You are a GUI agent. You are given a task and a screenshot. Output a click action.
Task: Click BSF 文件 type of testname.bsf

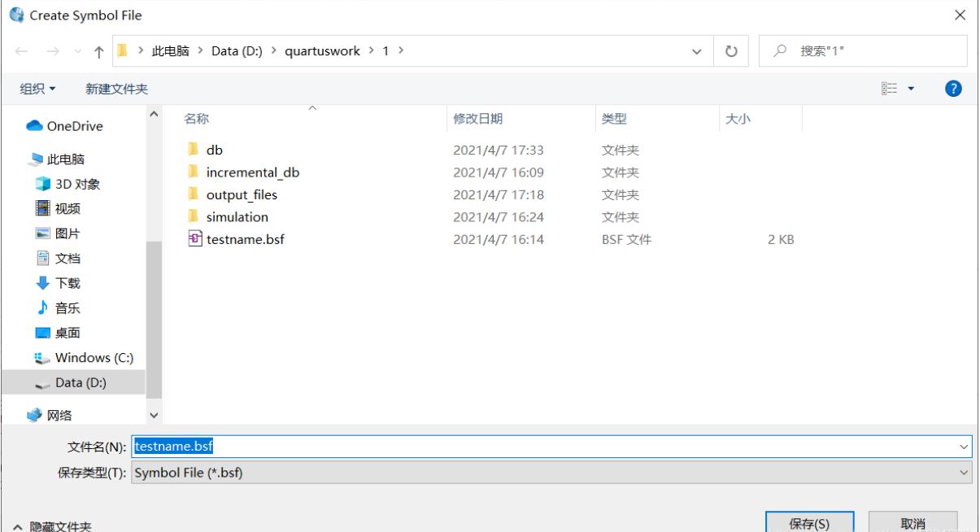(x=626, y=240)
